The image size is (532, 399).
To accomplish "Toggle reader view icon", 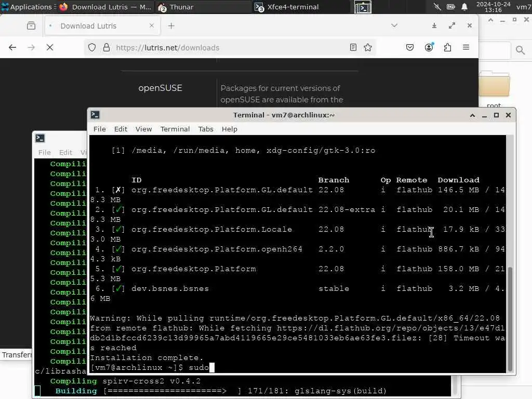I will click(353, 47).
